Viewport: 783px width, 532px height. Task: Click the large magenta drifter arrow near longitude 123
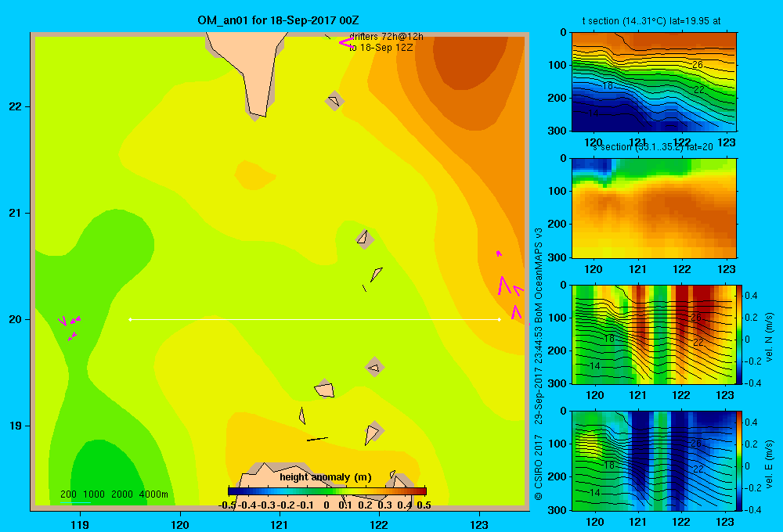[x=503, y=286]
